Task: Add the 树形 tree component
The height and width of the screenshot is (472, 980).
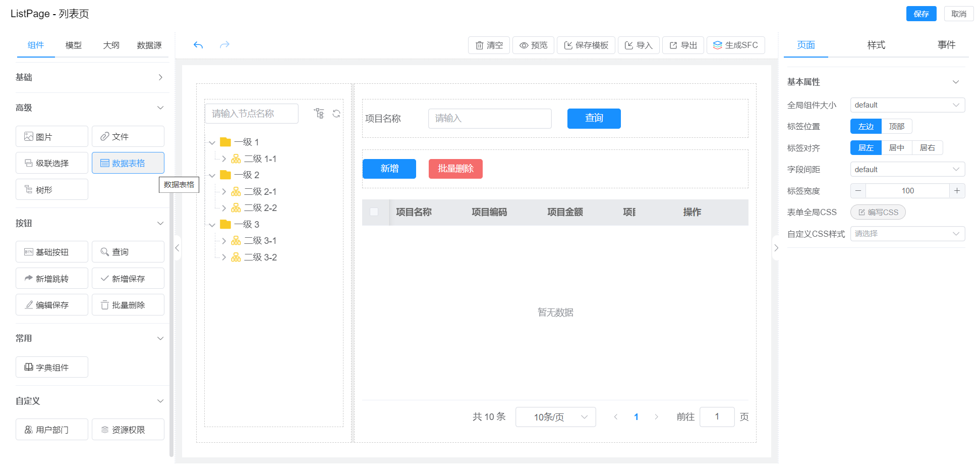Action: (x=52, y=189)
